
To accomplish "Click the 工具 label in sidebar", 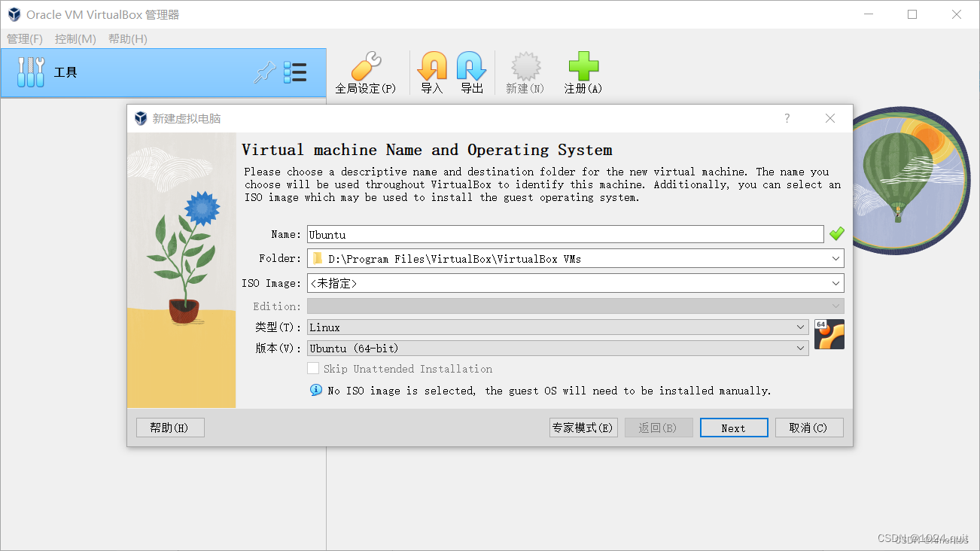I will (65, 72).
